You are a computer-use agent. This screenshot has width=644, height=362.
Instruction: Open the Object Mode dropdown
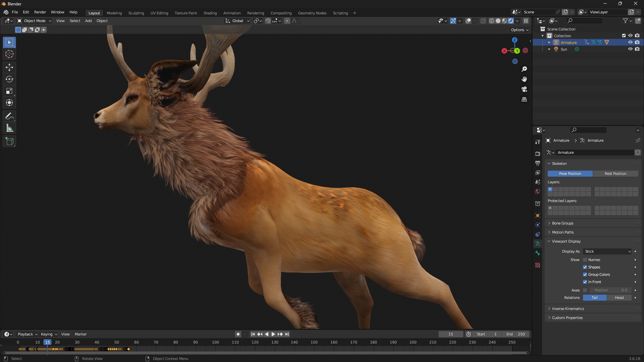(x=34, y=21)
